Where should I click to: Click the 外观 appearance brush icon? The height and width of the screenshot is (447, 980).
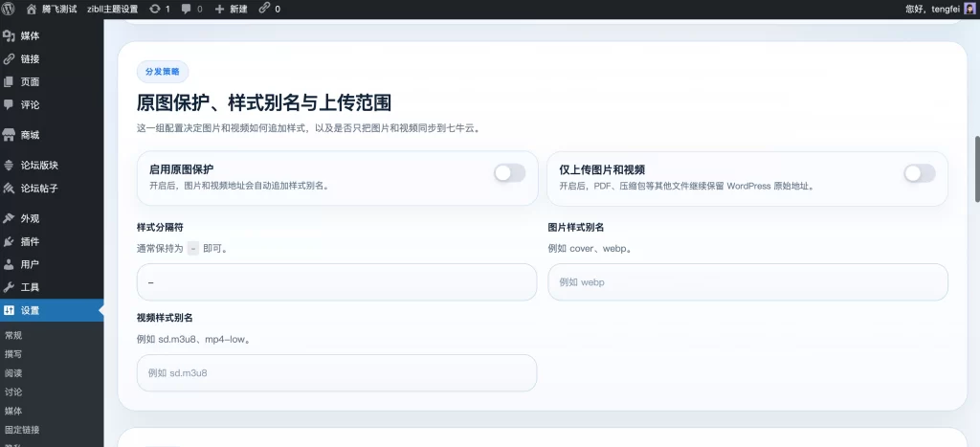point(9,218)
